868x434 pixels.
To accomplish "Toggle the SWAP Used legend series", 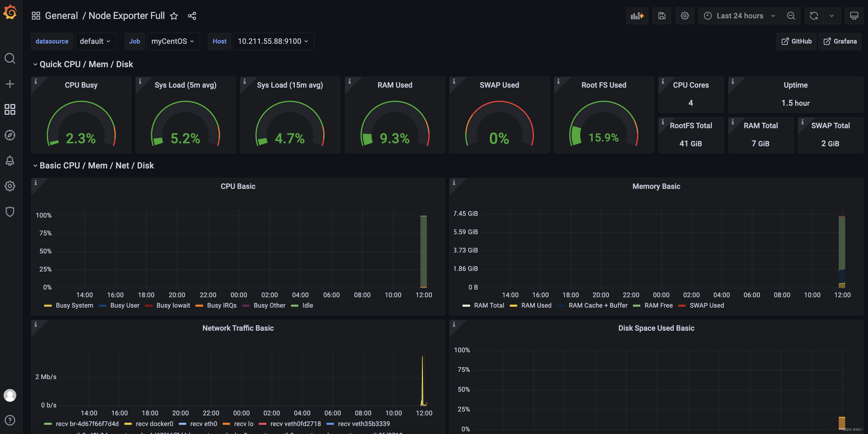I will point(707,306).
